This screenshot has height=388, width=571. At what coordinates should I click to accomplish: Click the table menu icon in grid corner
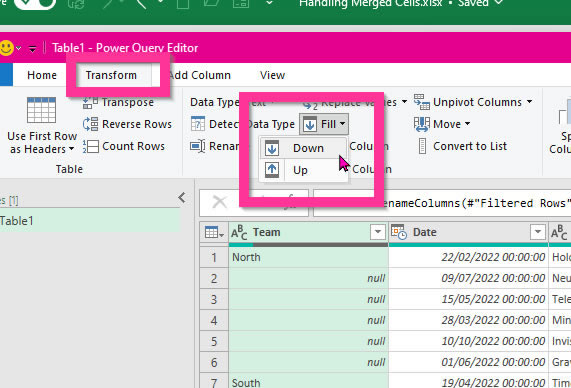[x=214, y=232]
